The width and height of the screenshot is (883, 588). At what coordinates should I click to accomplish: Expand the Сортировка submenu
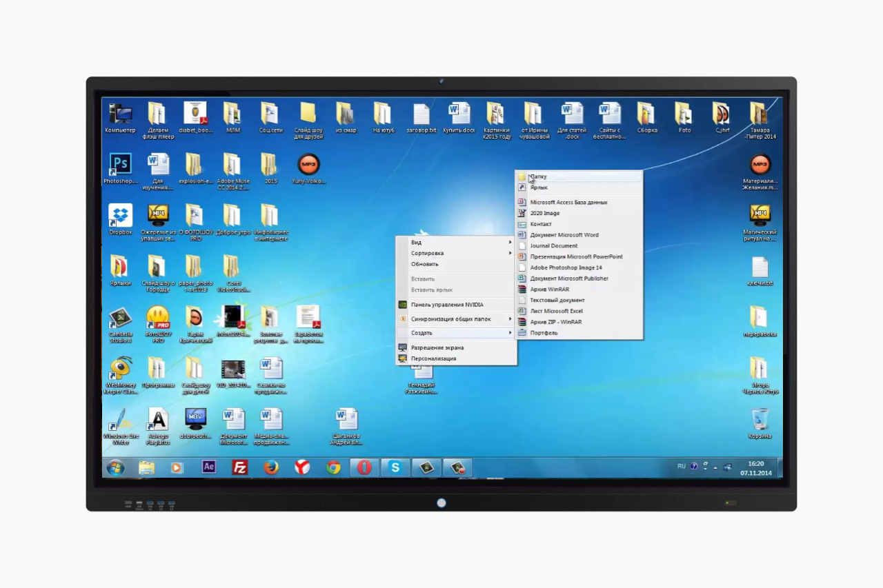click(x=456, y=253)
